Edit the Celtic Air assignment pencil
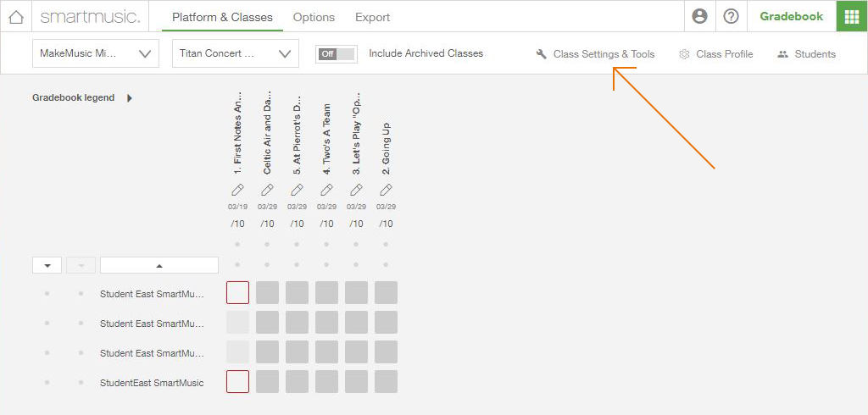868x415 pixels. 267,190
